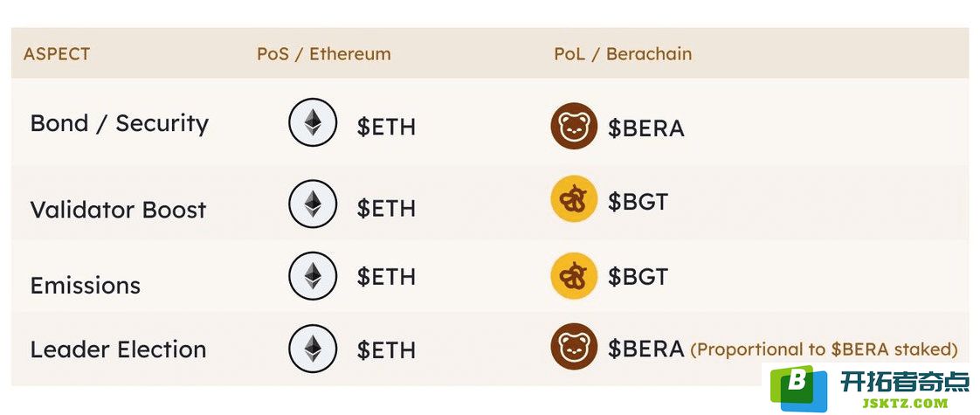Click the yellow bee $BGT icon in Emissions row
980x415 pixels.
pos(574,275)
